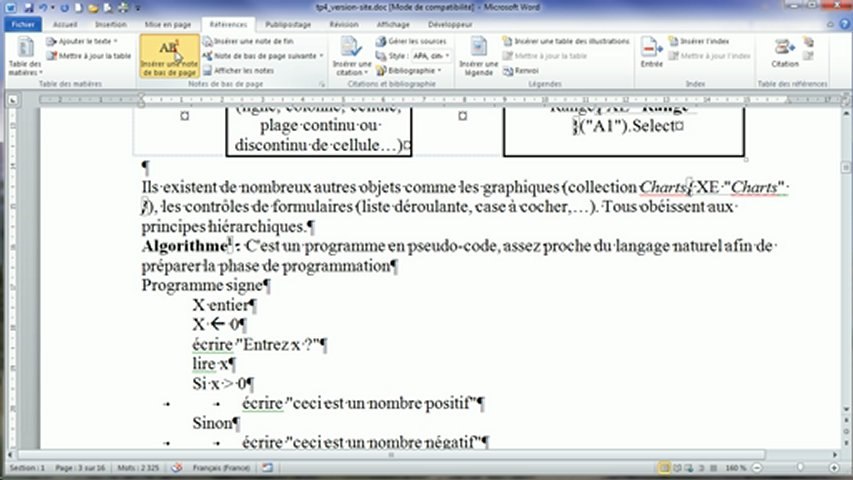Open the Bibliographie dropdown

(408, 70)
